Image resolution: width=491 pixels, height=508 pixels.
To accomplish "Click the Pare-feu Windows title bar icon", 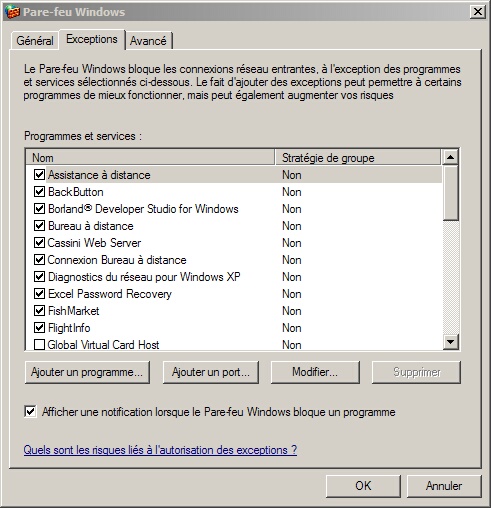I will point(12,12).
